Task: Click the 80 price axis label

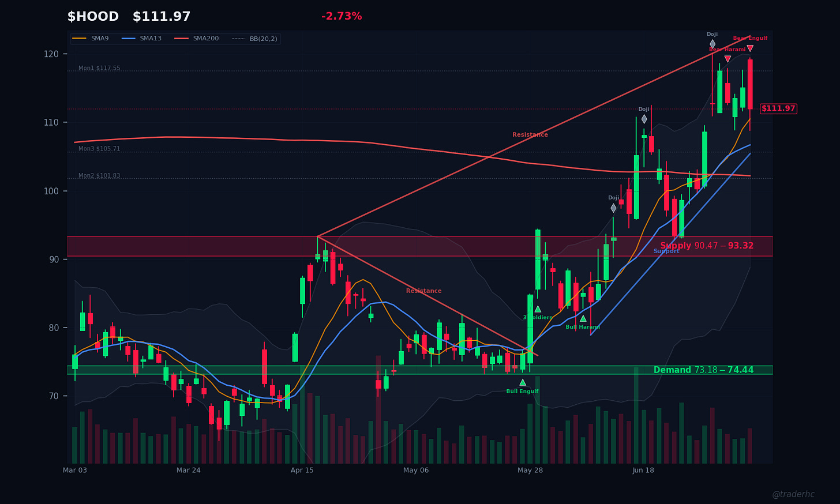Action: pos(54,328)
